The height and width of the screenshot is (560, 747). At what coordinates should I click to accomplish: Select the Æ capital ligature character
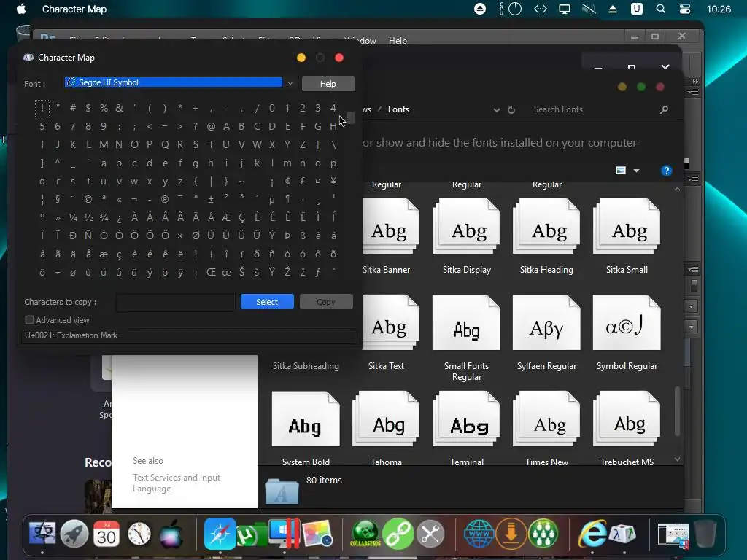tap(226, 217)
